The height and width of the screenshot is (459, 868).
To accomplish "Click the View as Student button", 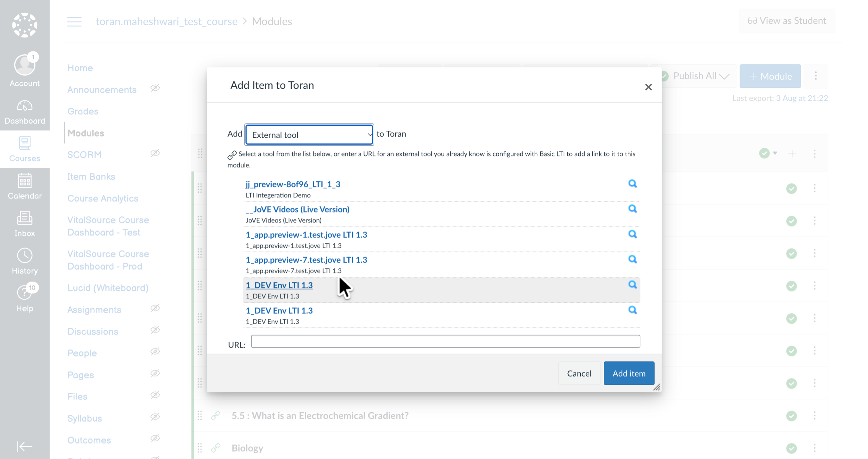I will [x=787, y=21].
